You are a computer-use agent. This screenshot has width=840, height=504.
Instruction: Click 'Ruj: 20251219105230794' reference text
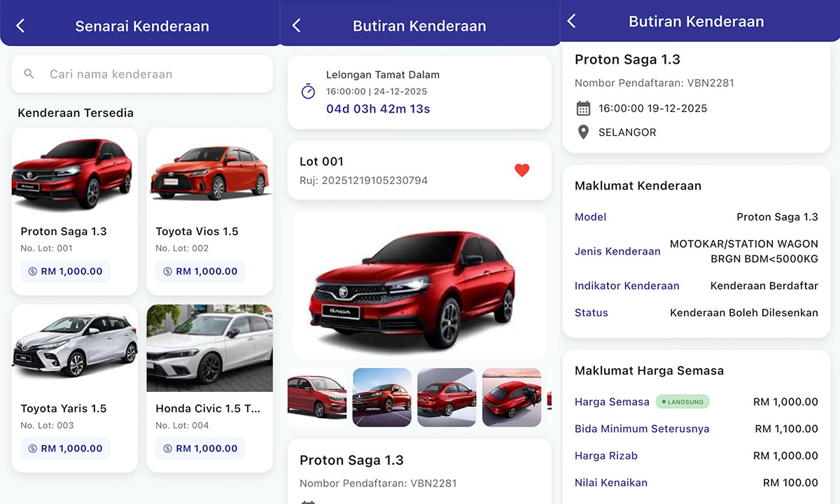[363, 181]
